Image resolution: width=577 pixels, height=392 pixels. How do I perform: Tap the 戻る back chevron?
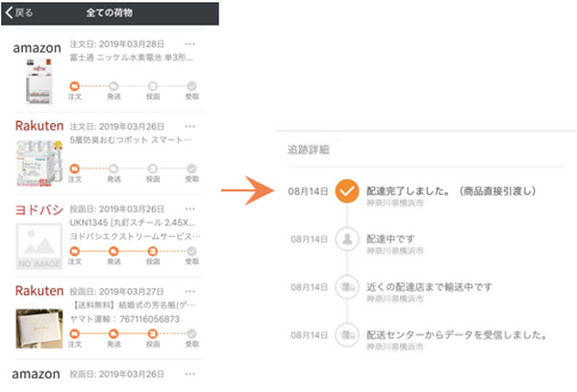pos(10,13)
